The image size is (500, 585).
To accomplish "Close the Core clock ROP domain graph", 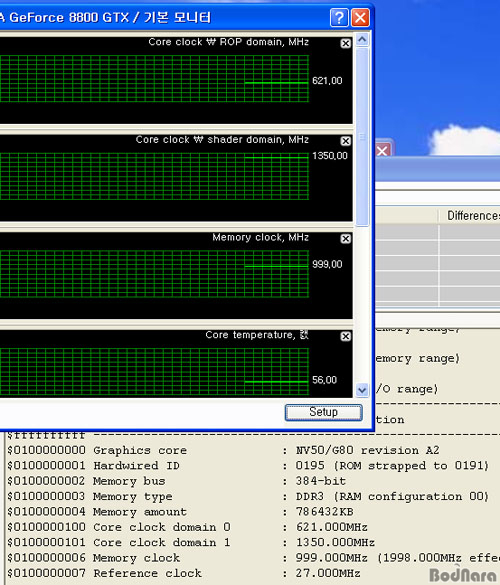I will [346, 43].
